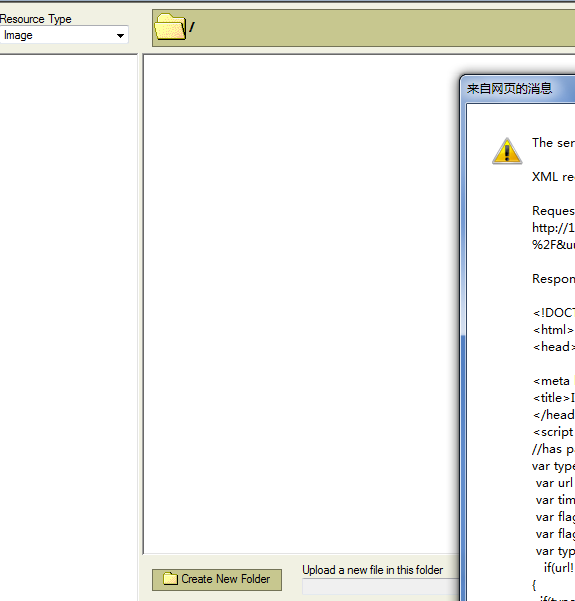Select the root "/" path text
This screenshot has height=601, width=575.
pos(192,27)
